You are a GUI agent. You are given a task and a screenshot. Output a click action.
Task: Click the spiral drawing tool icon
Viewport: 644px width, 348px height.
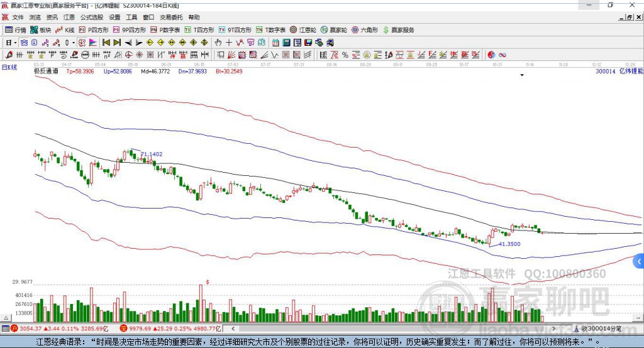64,55
